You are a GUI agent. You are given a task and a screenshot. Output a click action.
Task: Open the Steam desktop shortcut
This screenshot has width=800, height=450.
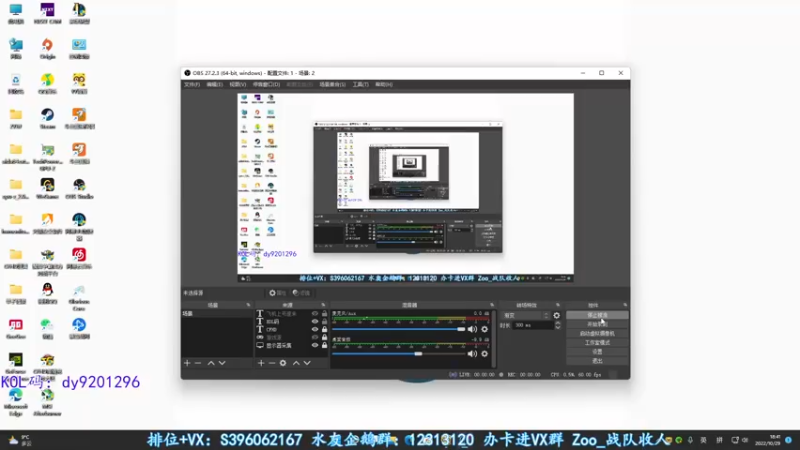click(x=47, y=118)
